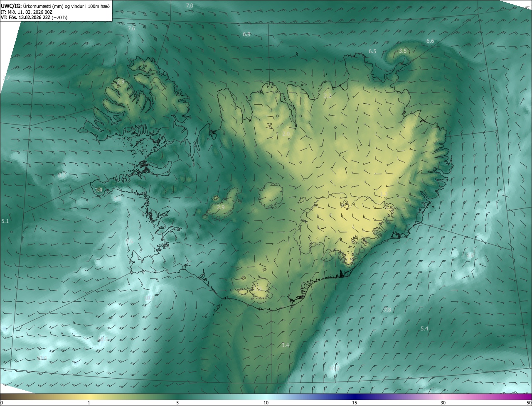
Task: Click the "0" tick on the color scale
Action: (x=2, y=403)
